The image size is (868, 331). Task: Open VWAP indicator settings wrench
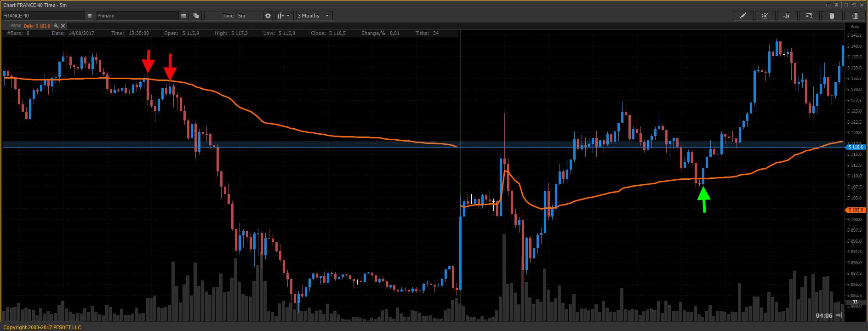[x=56, y=26]
